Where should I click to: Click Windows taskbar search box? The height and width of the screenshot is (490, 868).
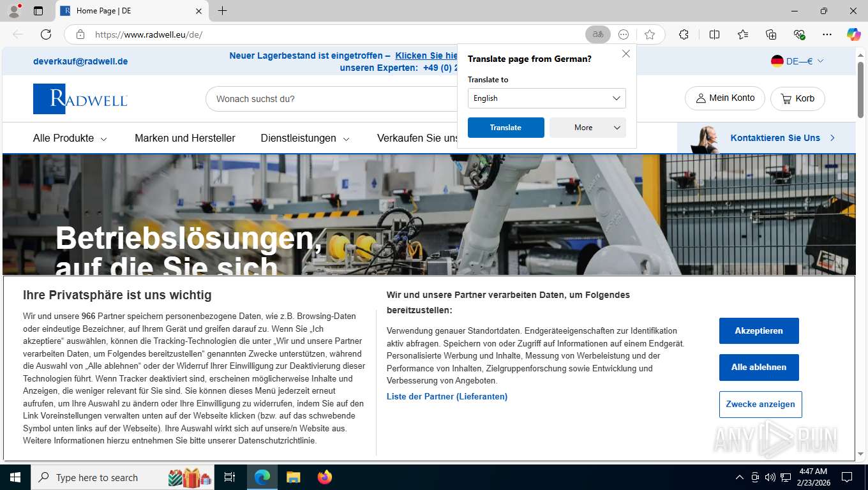pyautogui.click(x=121, y=477)
